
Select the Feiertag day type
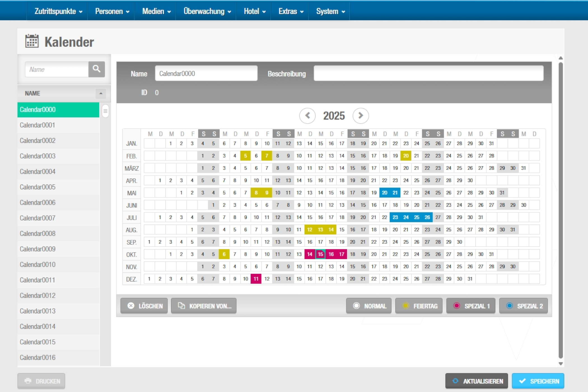coord(419,306)
